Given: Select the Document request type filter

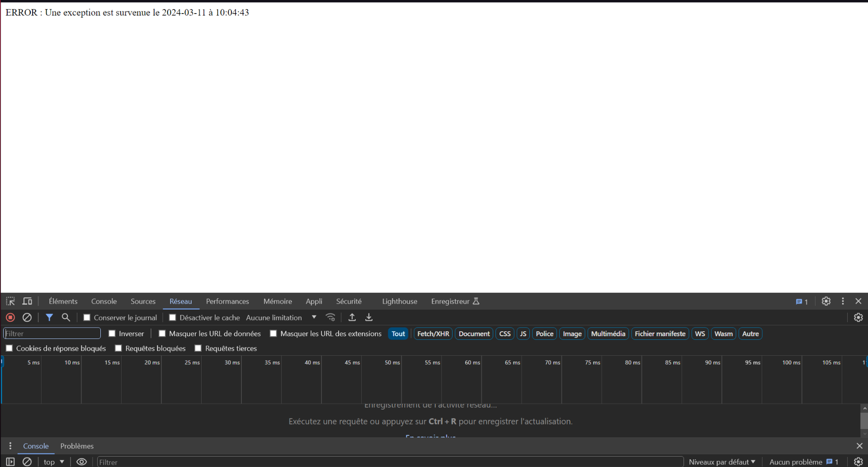Looking at the screenshot, I should 474,334.
